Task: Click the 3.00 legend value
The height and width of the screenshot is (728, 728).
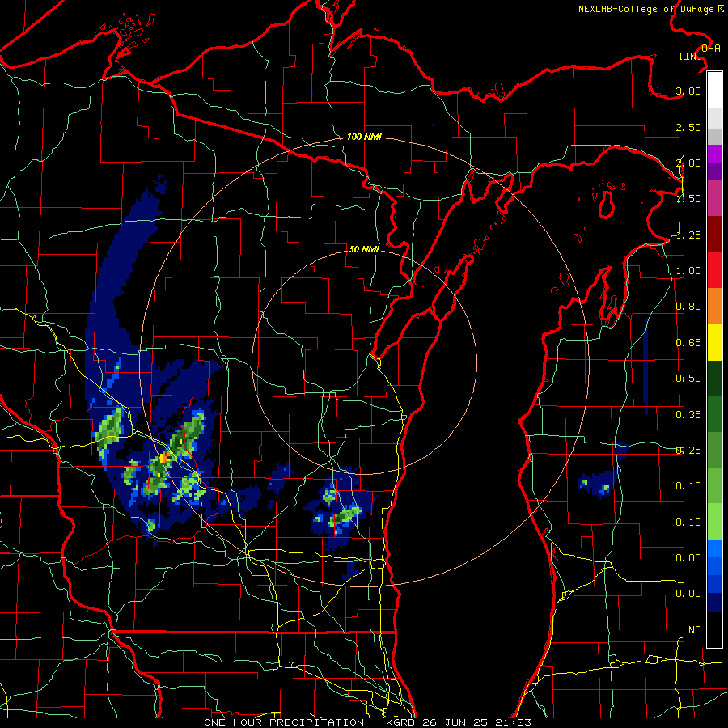Action: coord(688,91)
